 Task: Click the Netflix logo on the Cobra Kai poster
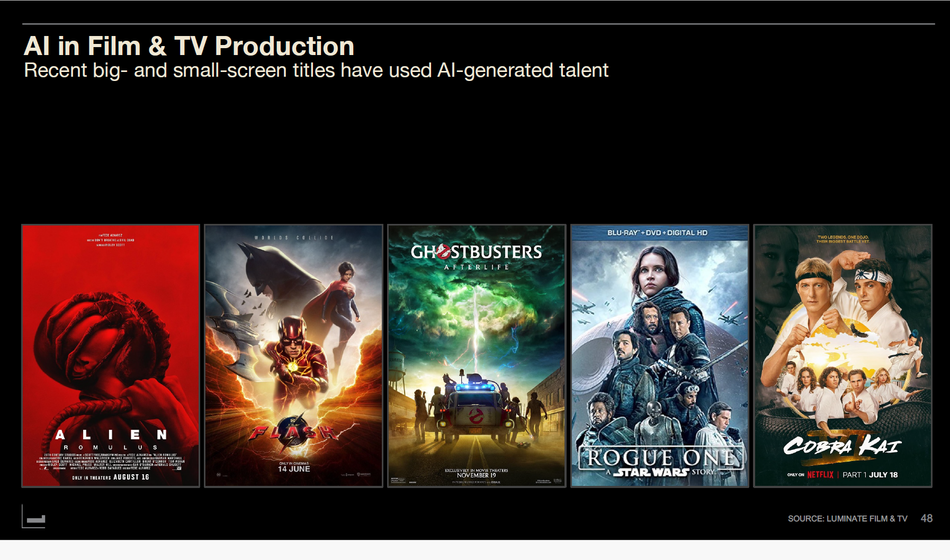click(x=820, y=475)
